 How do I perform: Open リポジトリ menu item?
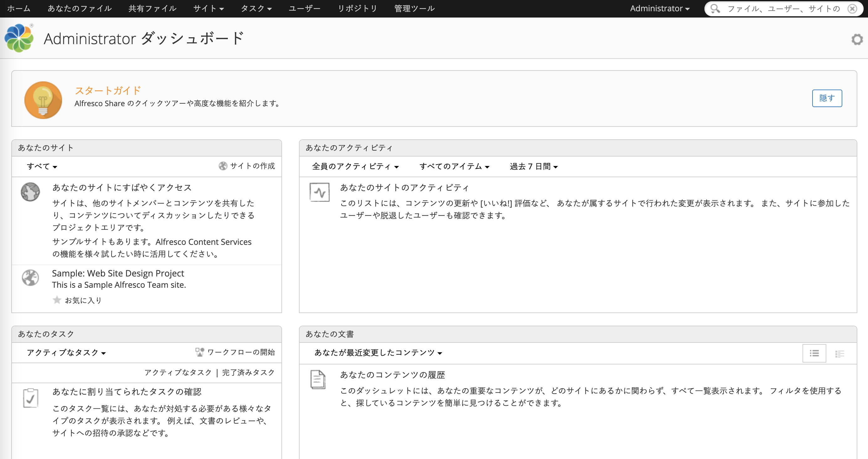point(357,8)
